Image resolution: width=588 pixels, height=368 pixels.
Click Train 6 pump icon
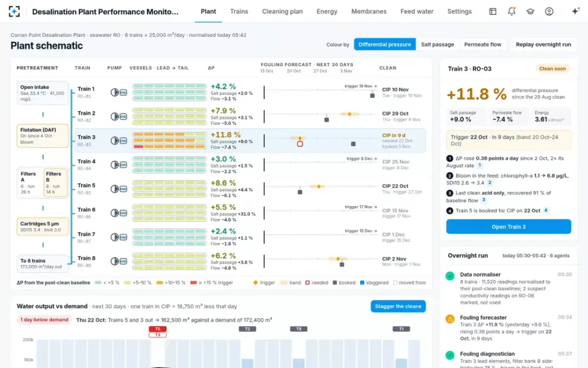[114, 213]
